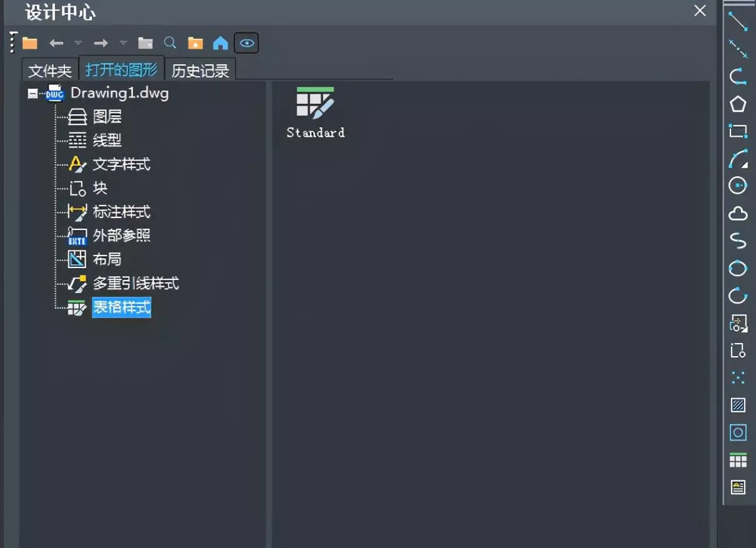Image resolution: width=756 pixels, height=548 pixels.
Task: Go forward with the right arrow
Action: (101, 43)
